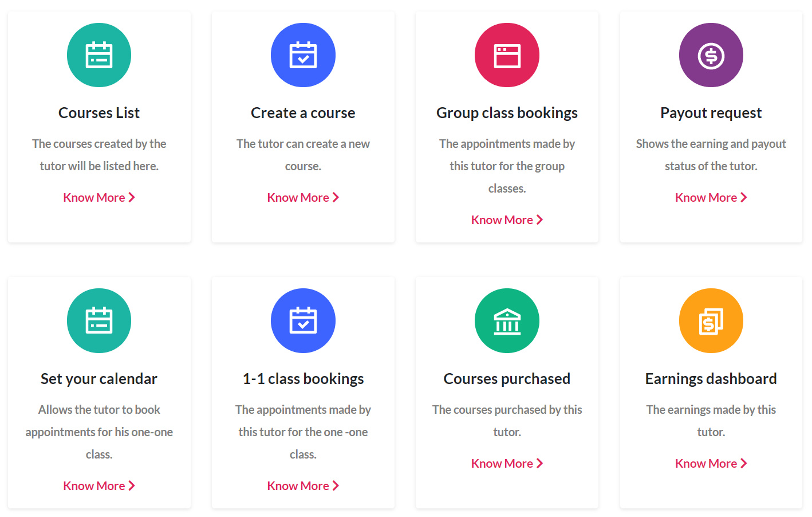812x517 pixels.
Task: Click the description under Courses purchased
Action: pos(507,421)
